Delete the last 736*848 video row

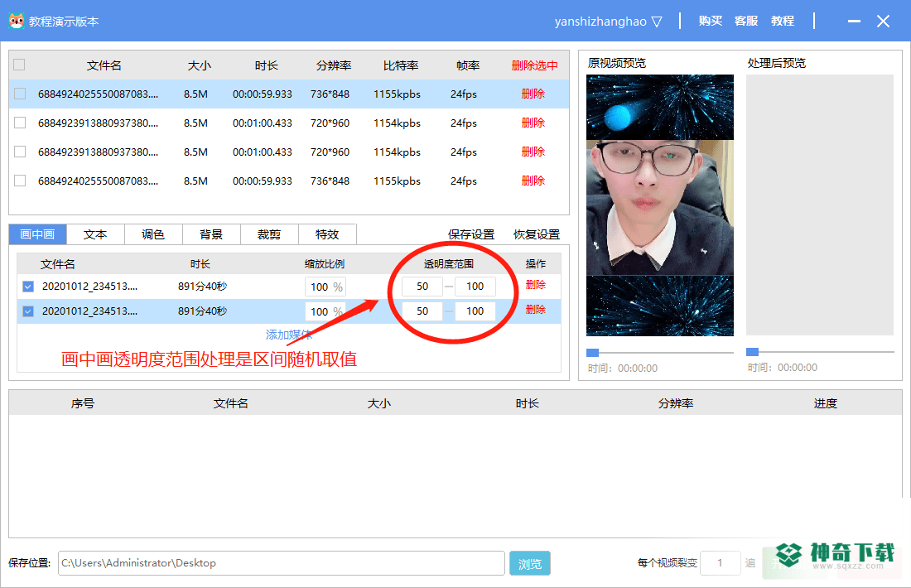tap(533, 181)
